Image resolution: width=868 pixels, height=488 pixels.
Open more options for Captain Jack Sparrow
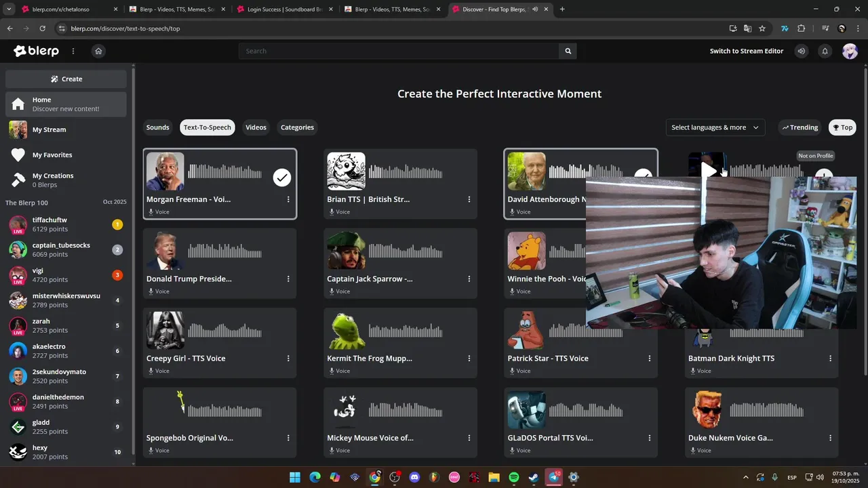[469, 279]
